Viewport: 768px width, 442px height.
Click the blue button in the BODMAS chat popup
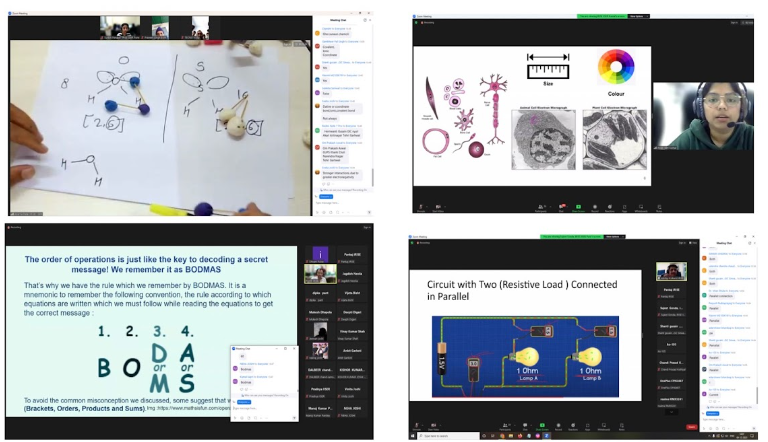point(246,401)
